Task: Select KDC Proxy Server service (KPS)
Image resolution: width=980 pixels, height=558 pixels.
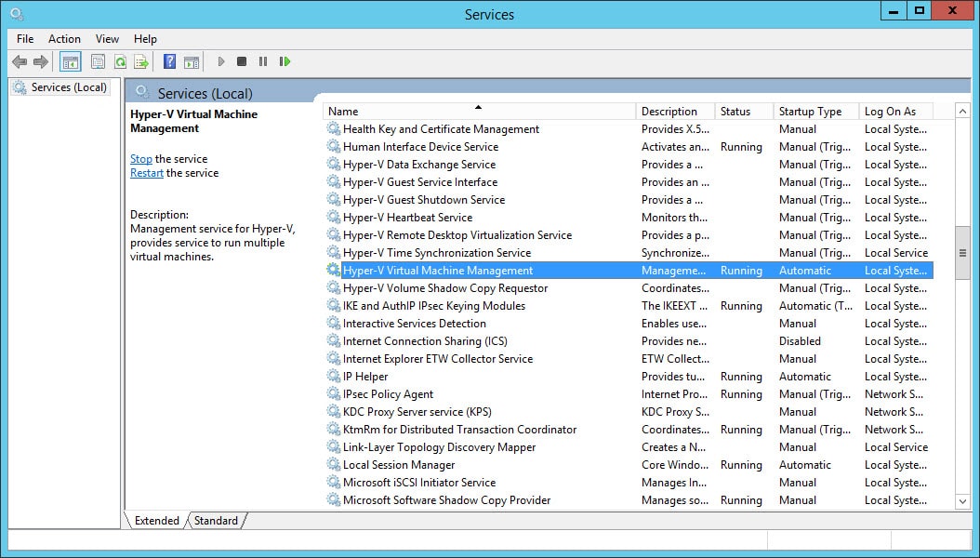Action: click(629, 412)
